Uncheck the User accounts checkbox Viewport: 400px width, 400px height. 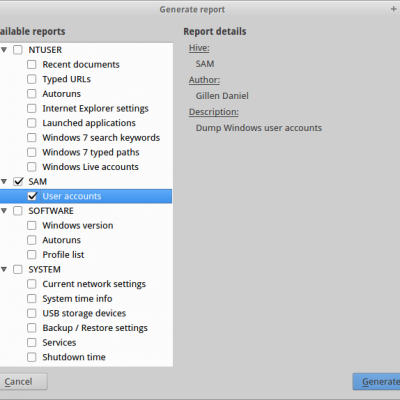[32, 196]
